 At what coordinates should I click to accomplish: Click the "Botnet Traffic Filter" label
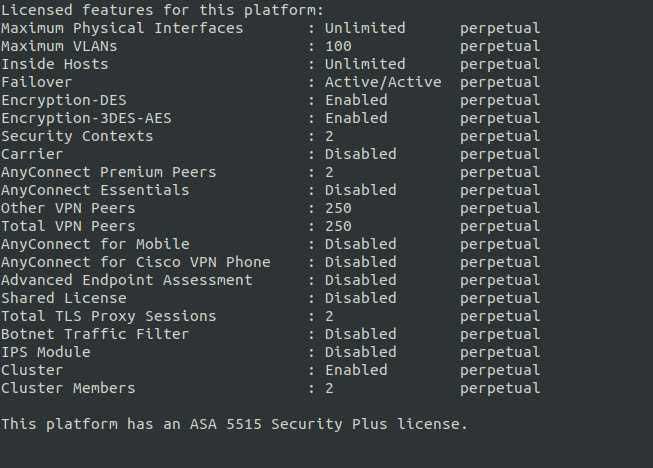(x=95, y=334)
